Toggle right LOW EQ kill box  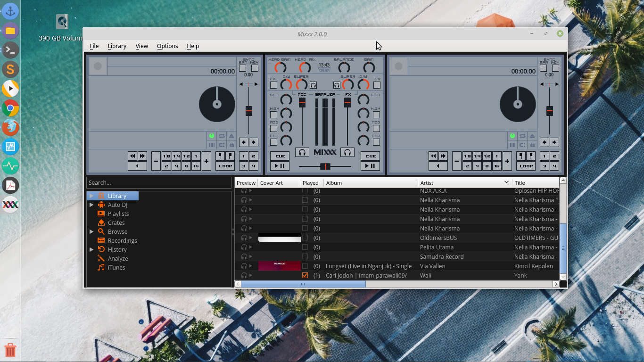(x=376, y=142)
